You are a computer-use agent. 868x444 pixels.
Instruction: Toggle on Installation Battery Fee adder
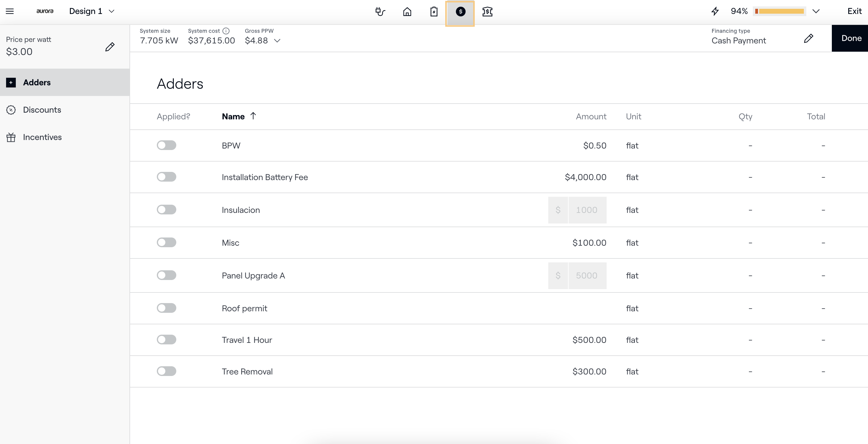pyautogui.click(x=167, y=177)
